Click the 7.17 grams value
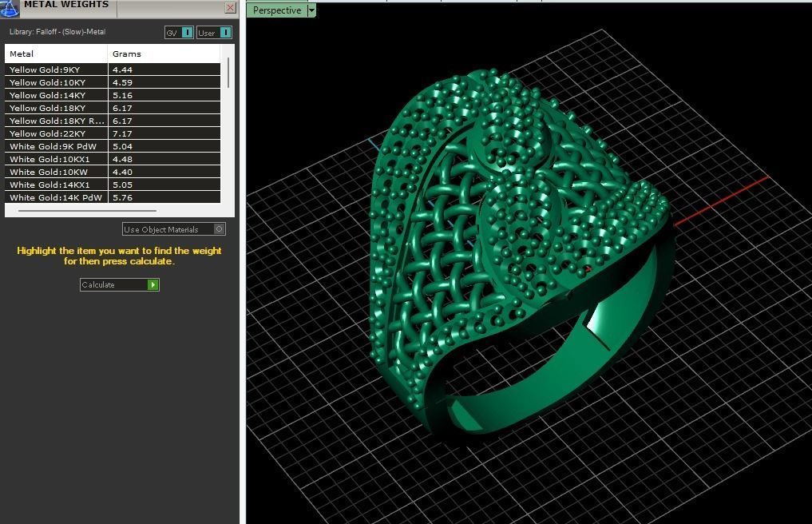 point(123,133)
